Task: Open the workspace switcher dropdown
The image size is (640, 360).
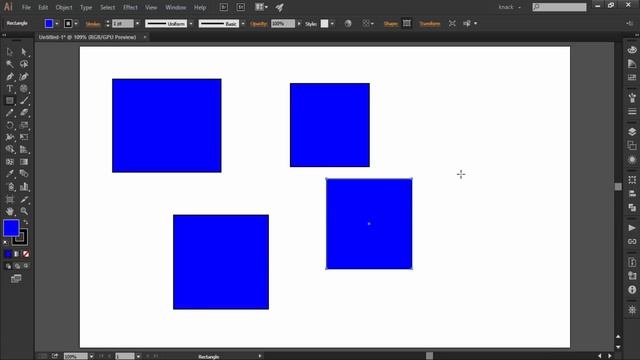Action: click(x=509, y=7)
